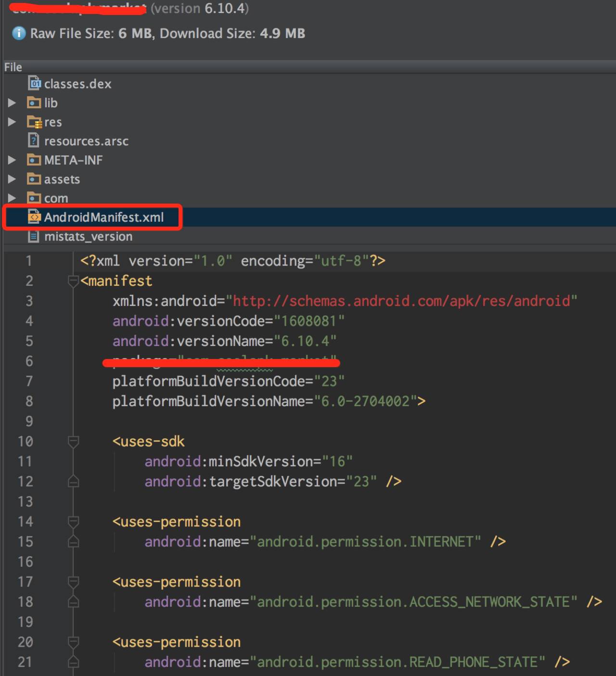Click the META-INF folder icon

click(x=34, y=160)
